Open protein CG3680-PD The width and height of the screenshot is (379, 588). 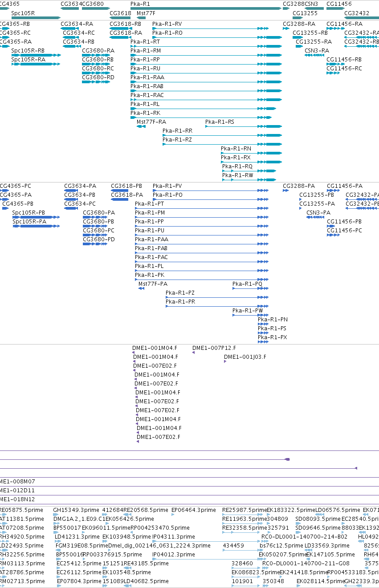pyautogui.click(x=99, y=239)
